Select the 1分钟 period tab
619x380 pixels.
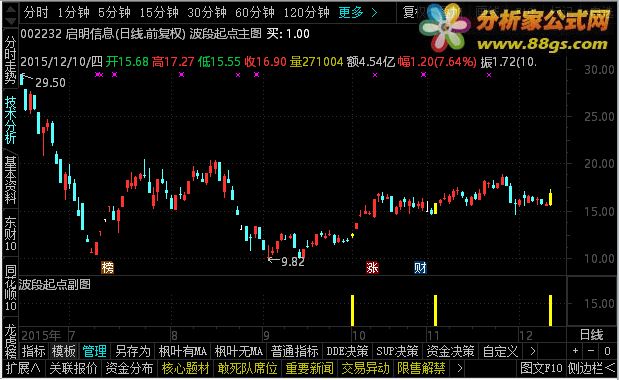(x=73, y=13)
